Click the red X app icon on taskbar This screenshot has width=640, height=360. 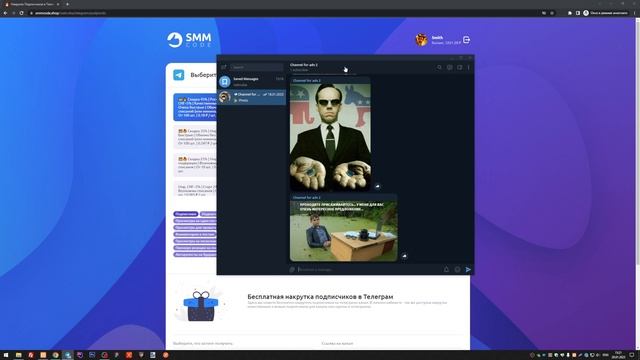pyautogui.click(x=129, y=355)
